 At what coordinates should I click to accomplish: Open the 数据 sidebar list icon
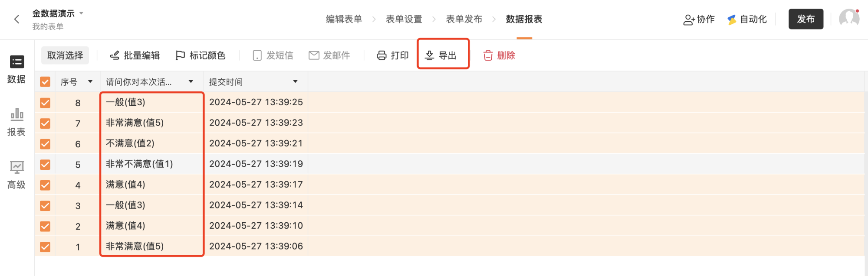(x=17, y=62)
